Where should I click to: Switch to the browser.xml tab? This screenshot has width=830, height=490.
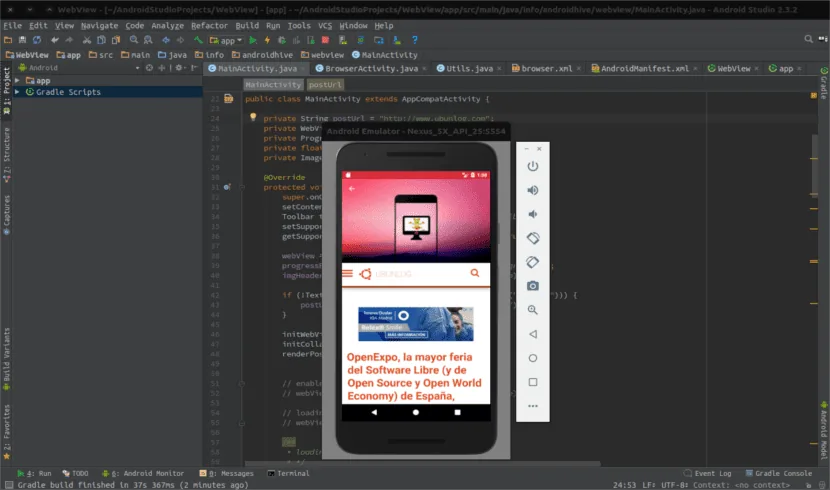click(547, 68)
